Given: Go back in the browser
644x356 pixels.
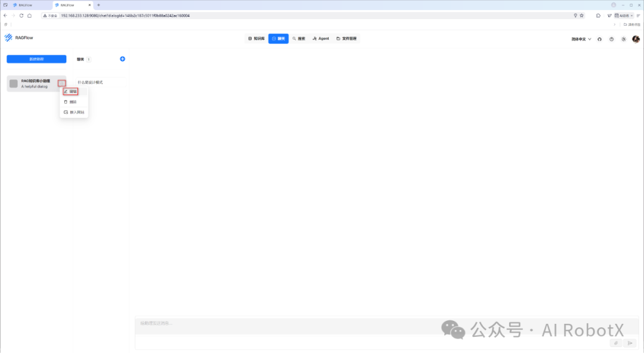Looking at the screenshot, I should (5, 16).
